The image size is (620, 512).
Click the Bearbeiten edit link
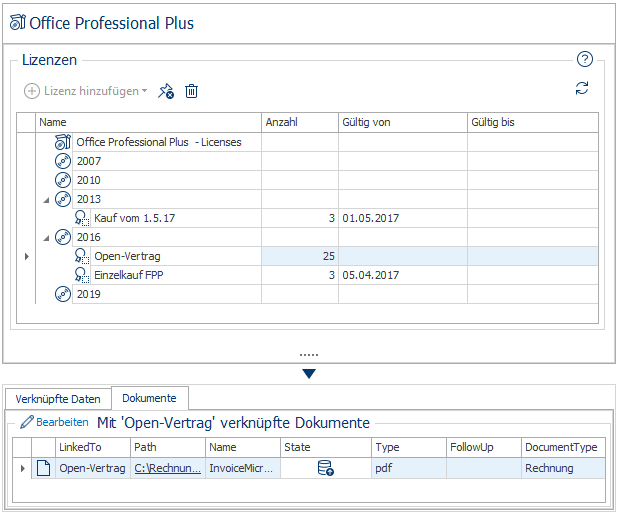pos(62,422)
